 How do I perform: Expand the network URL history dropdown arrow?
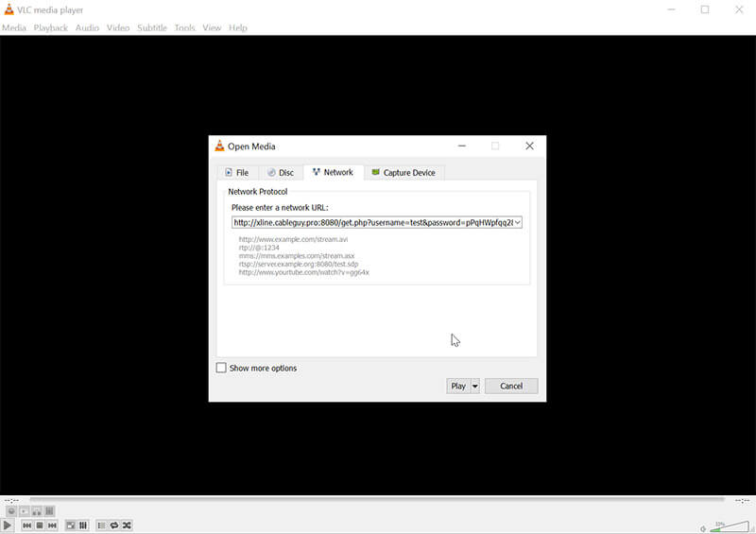coord(517,222)
